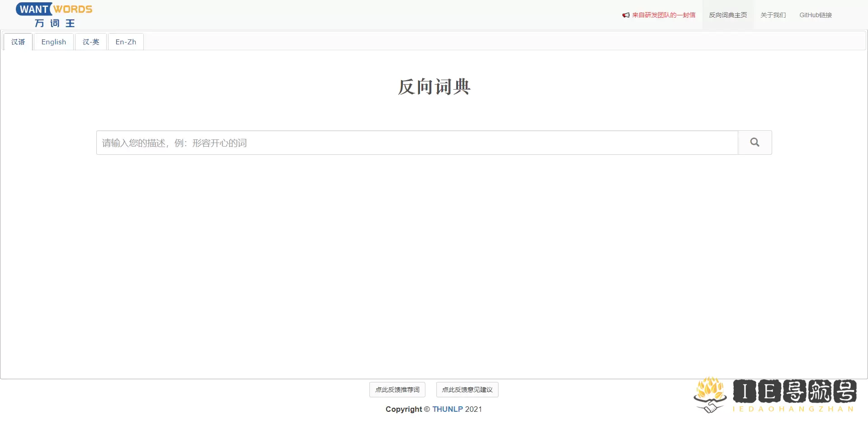
Task: Click the WANTWORDS logo
Action: [53, 9]
